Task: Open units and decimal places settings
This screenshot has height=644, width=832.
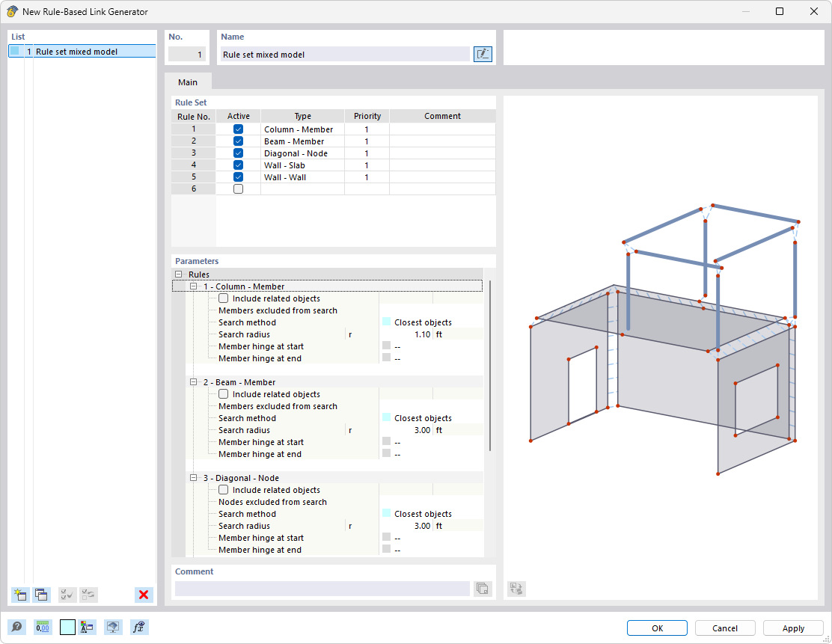Action: tap(43, 628)
